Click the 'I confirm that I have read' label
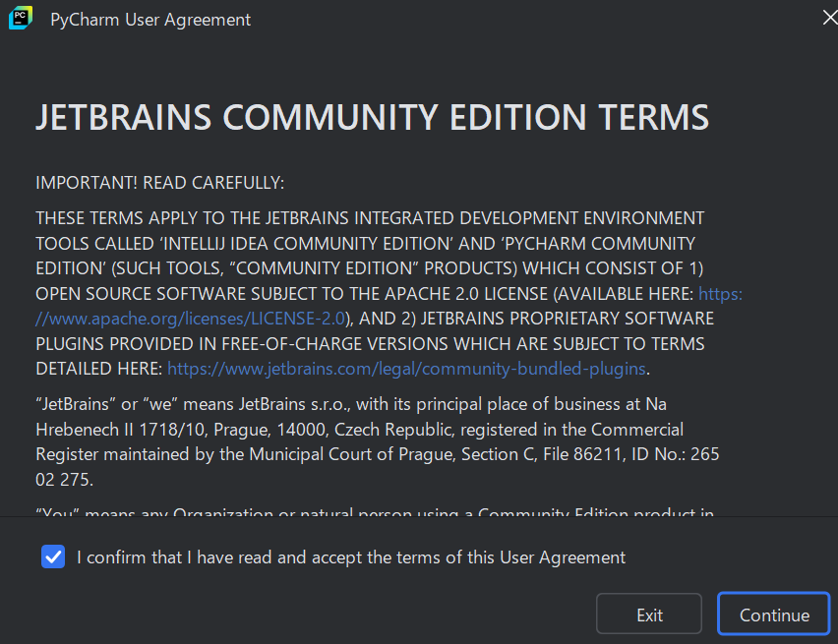Screen dimensions: 838x644 [350, 557]
